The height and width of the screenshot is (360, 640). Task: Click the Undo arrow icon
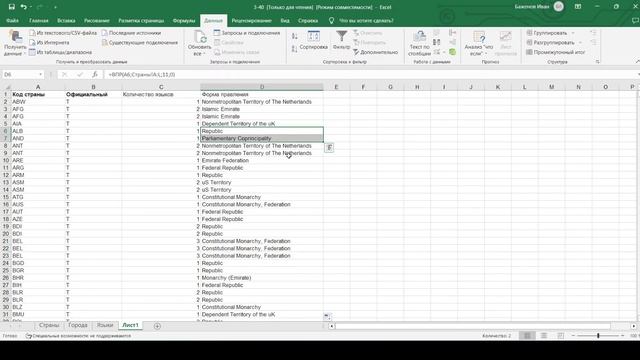(x=24, y=7)
